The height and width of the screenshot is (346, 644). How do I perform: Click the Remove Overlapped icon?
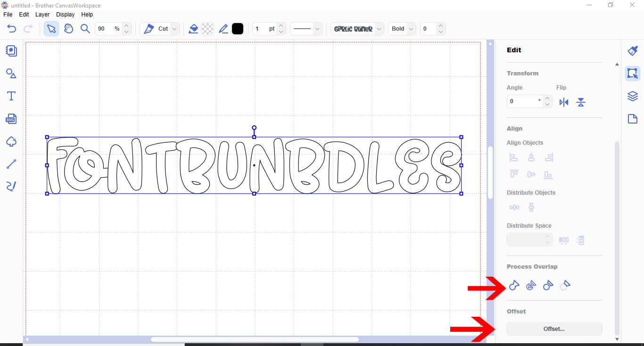pos(565,285)
